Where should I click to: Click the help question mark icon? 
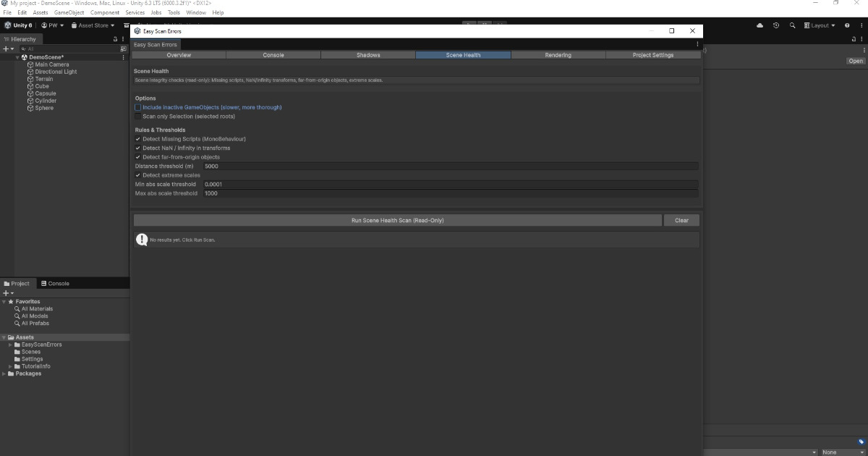847,25
